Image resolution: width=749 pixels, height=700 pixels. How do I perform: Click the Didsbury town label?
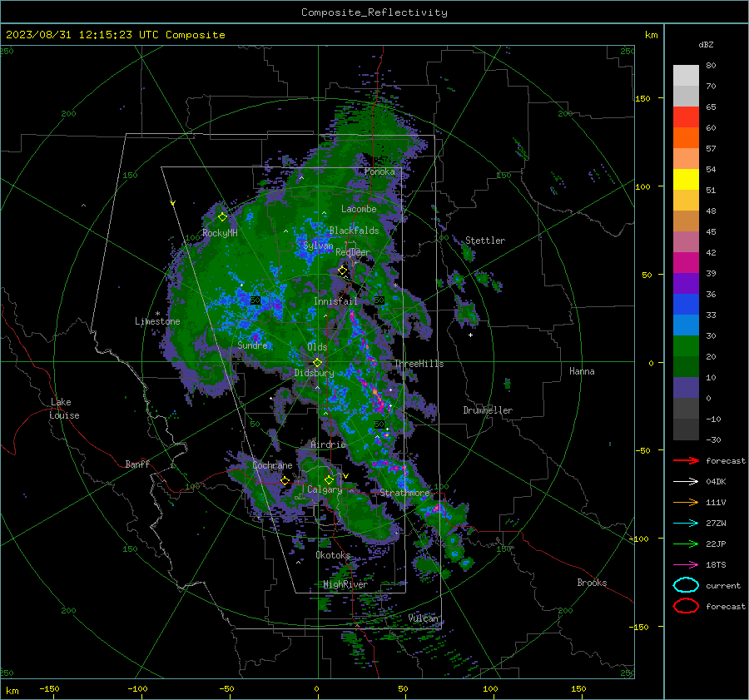[315, 373]
